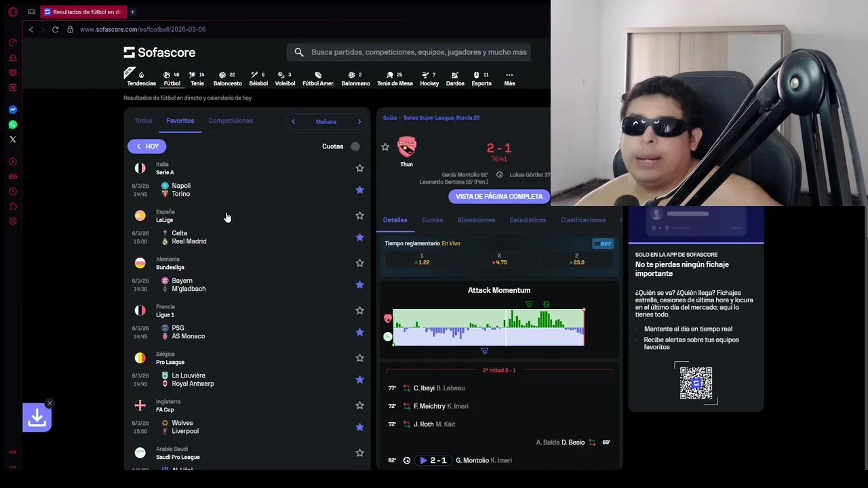Screen dimensions: 868x488
Task: Open Swiss Super League, Ronda 28 link
Action: 441,118
